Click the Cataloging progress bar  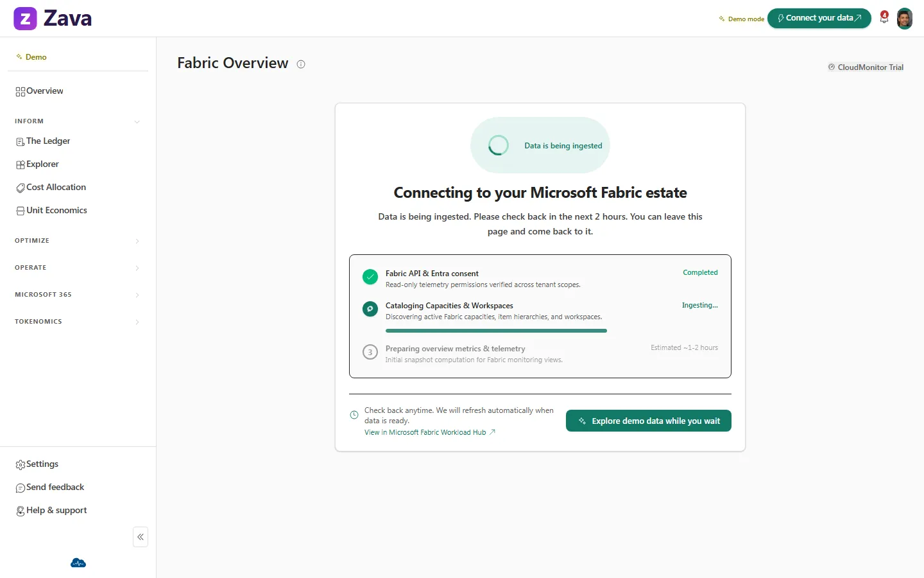496,331
